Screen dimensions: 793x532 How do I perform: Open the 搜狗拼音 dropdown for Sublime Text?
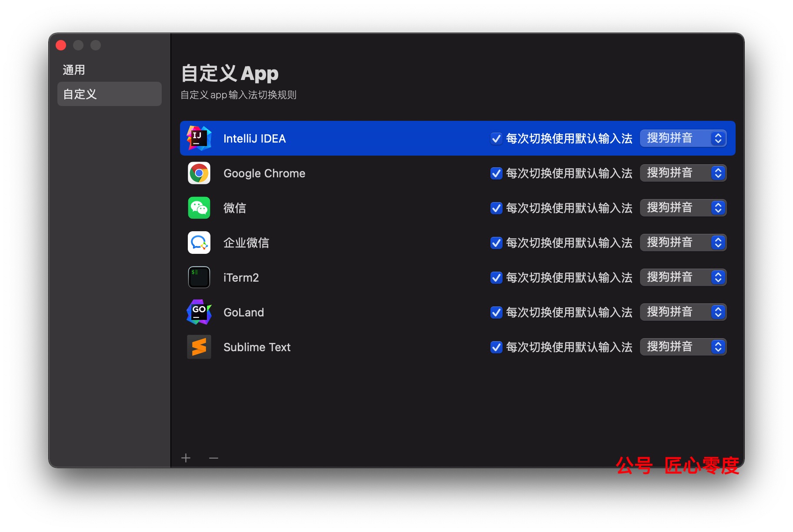point(683,347)
